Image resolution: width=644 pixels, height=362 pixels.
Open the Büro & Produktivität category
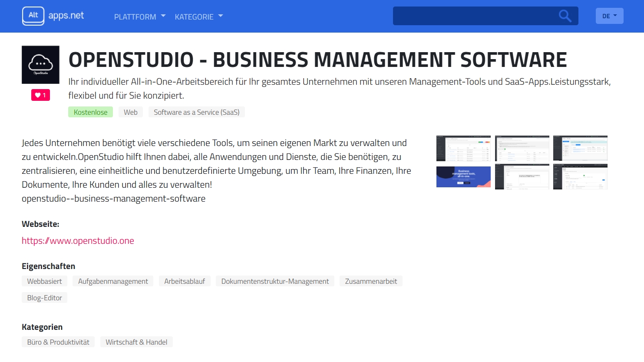[x=58, y=342]
